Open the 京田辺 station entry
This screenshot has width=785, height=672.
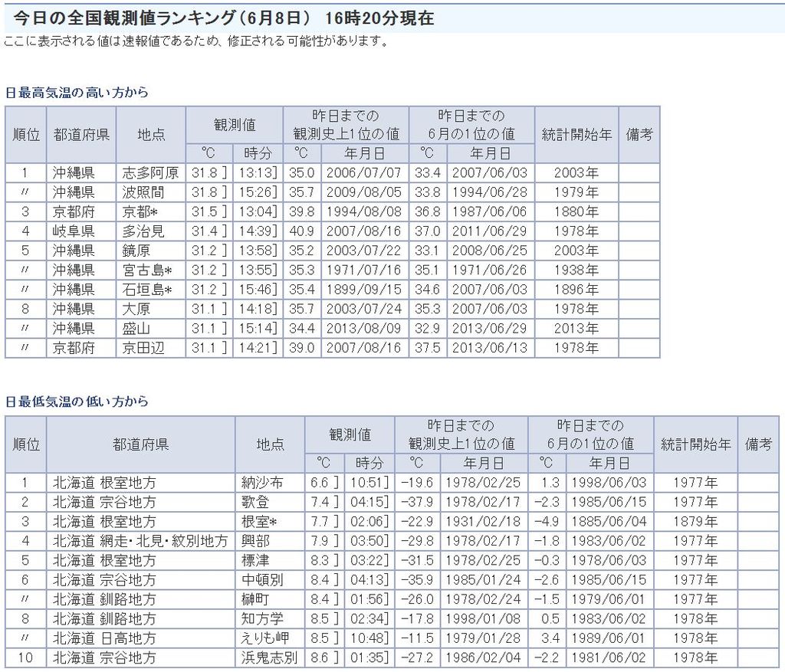[x=144, y=348]
